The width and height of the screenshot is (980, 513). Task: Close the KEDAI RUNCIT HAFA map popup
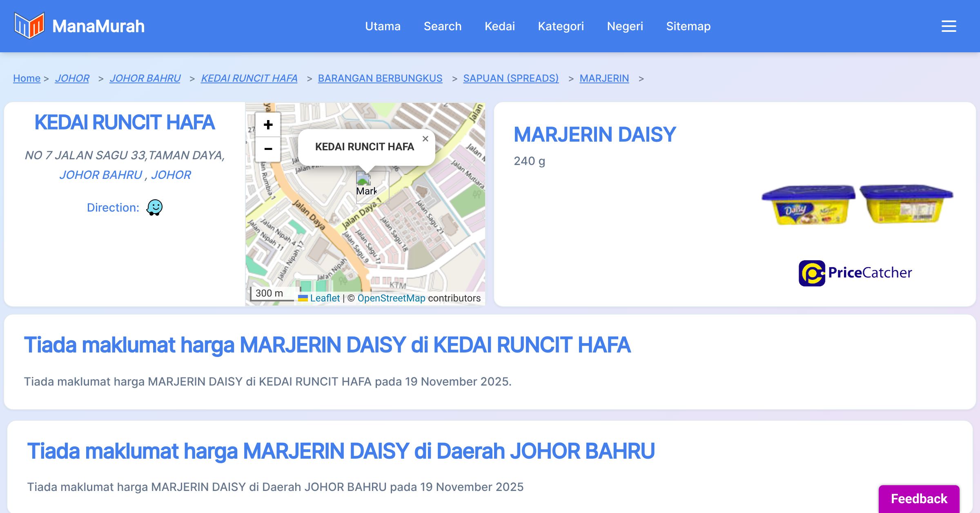pos(425,139)
